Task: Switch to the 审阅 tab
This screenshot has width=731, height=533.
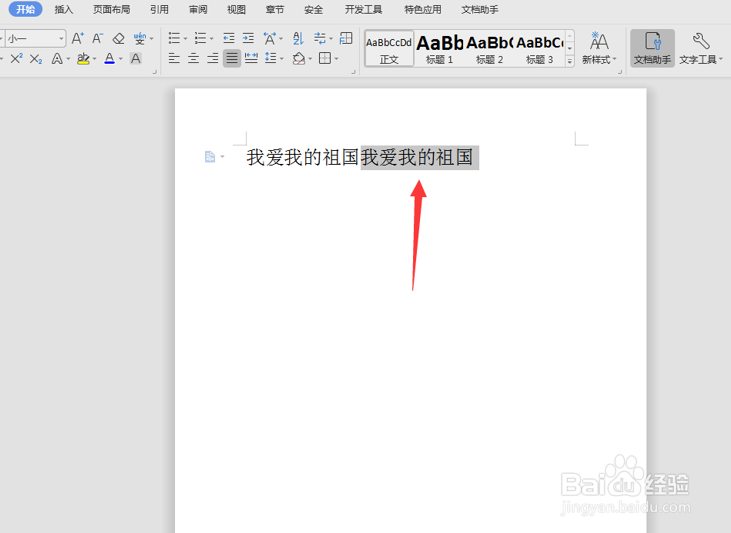Action: click(198, 9)
